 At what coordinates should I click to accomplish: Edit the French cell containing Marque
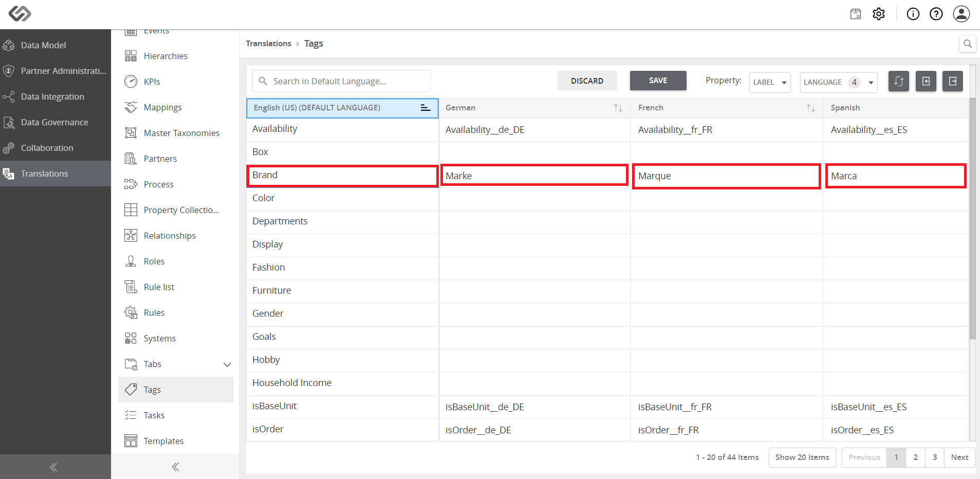pyautogui.click(x=726, y=176)
